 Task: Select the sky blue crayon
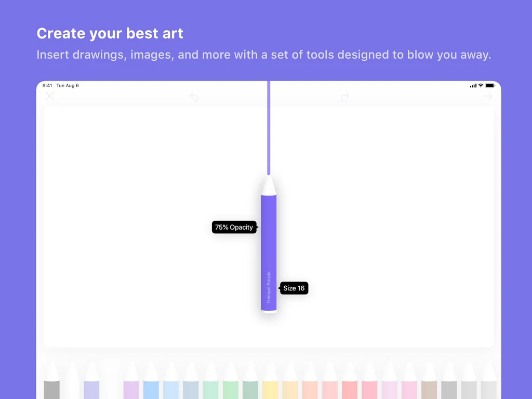(151, 384)
